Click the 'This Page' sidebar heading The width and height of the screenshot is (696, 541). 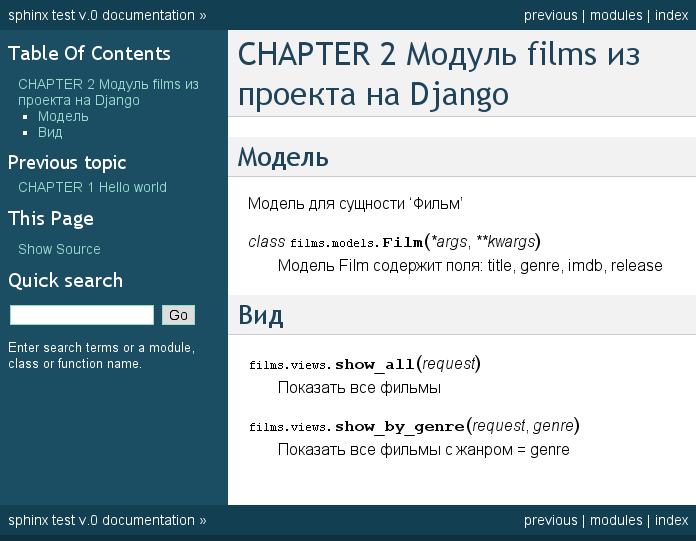point(51,218)
